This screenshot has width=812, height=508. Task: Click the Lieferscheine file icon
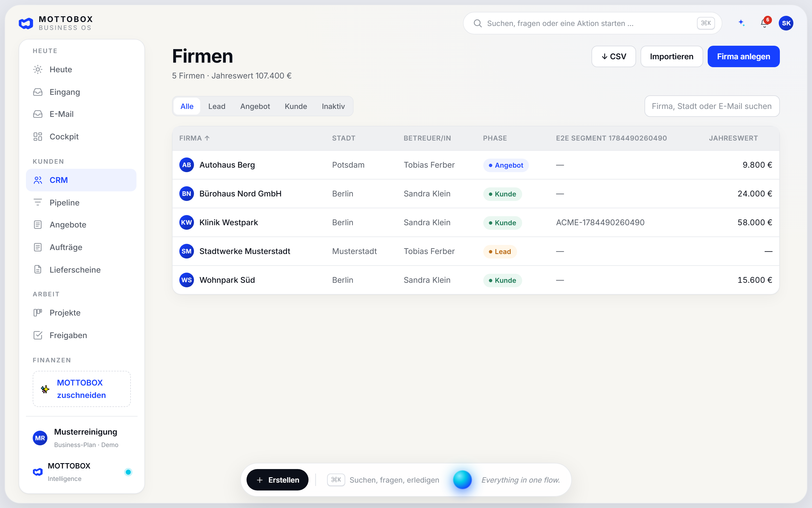tap(38, 270)
